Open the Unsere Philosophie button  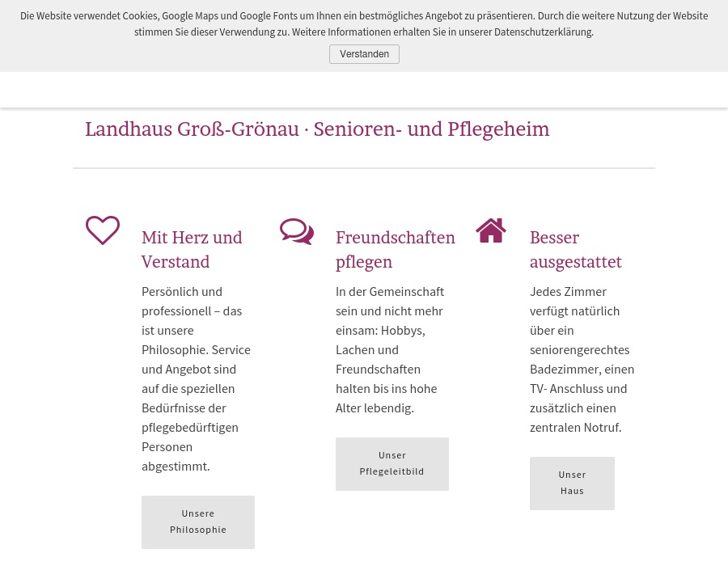(198, 522)
